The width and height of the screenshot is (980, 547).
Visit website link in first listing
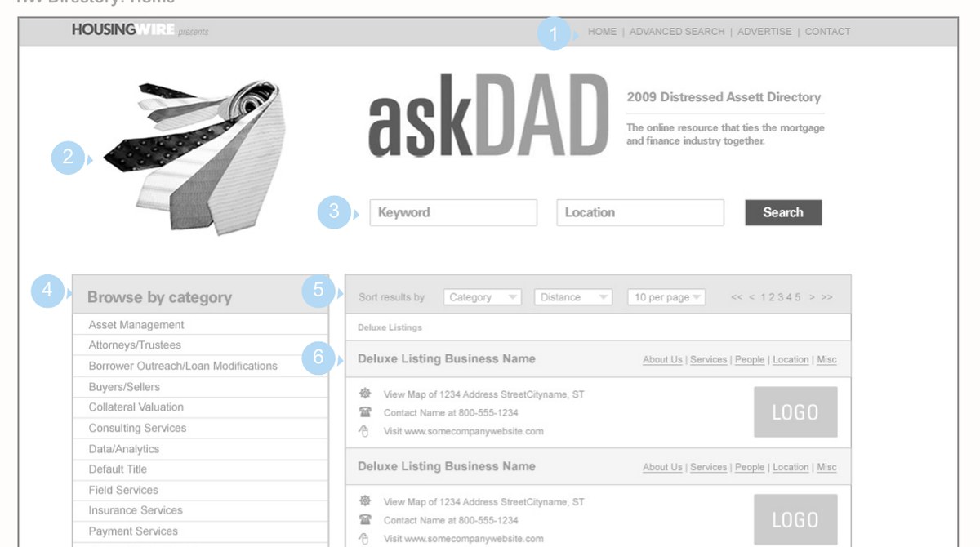463,431
